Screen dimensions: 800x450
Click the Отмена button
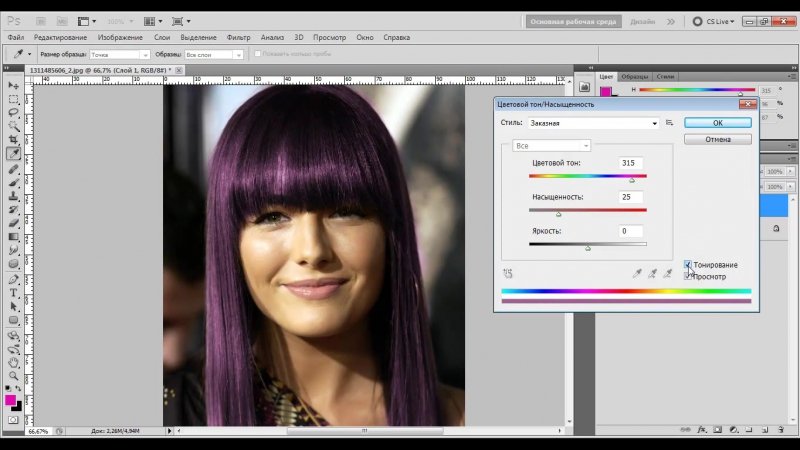point(717,139)
